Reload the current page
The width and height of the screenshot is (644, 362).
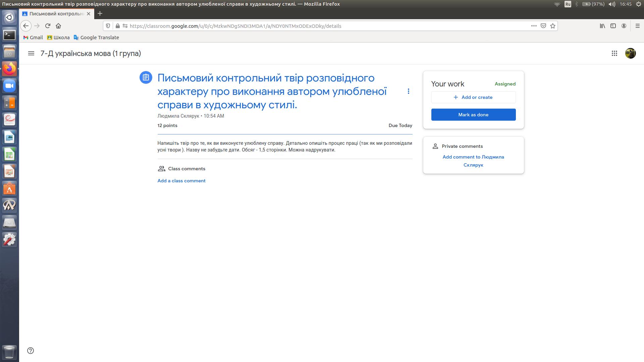(x=48, y=26)
